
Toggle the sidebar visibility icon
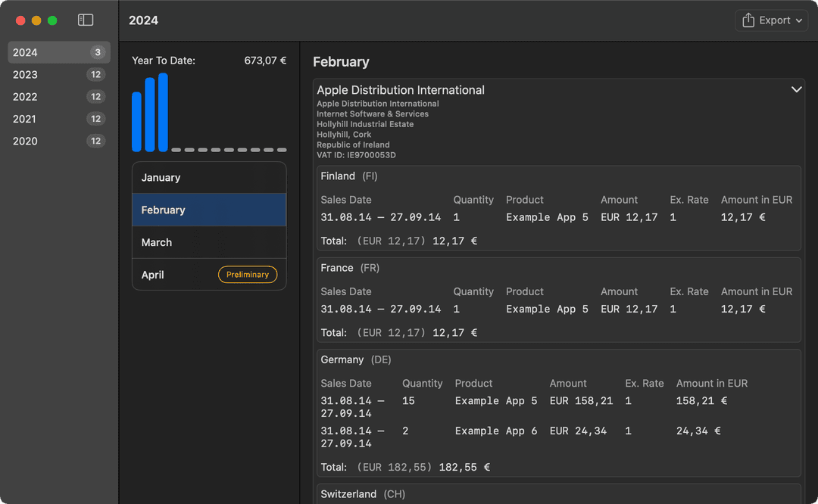tap(86, 20)
